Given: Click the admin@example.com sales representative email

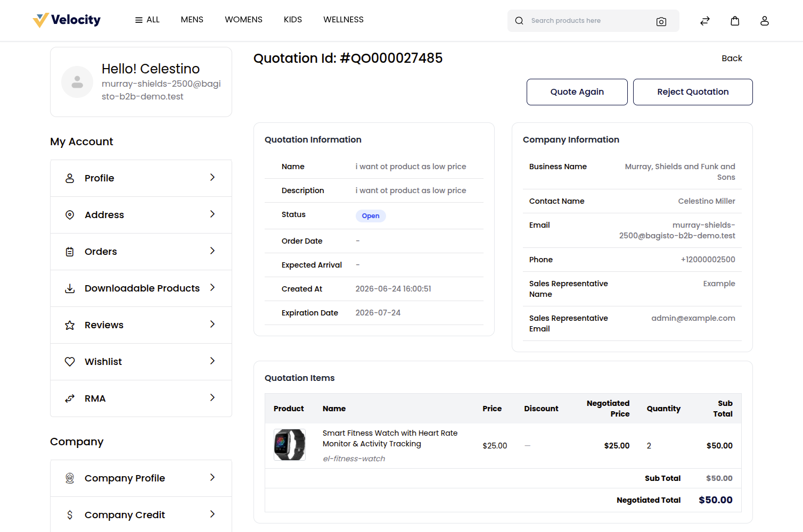Looking at the screenshot, I should pyautogui.click(x=693, y=318).
